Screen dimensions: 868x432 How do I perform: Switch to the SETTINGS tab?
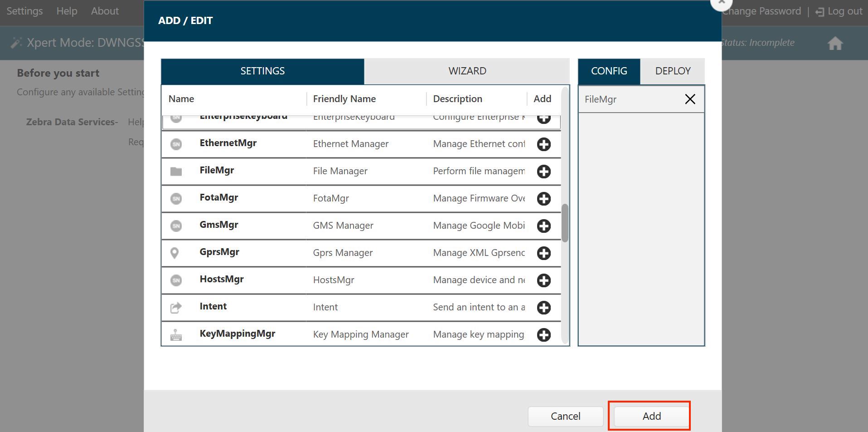262,71
